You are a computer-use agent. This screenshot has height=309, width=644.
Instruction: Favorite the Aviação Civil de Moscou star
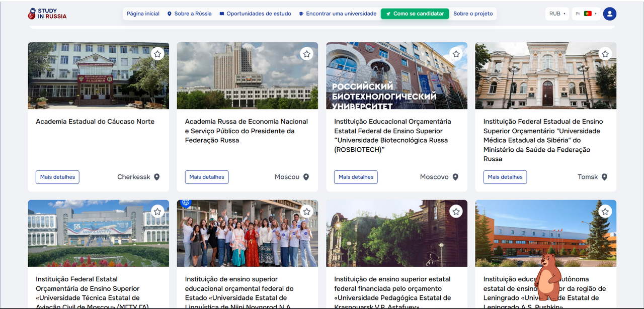157,212
